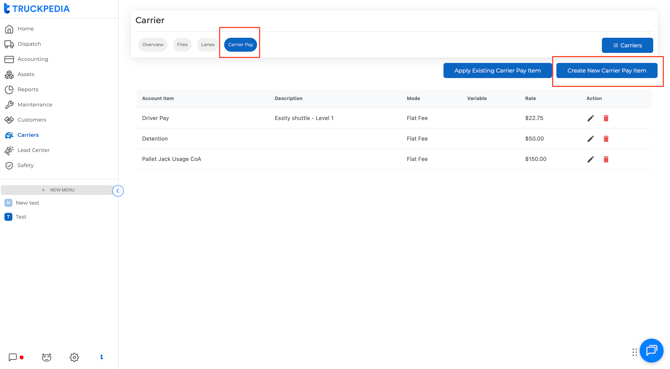
Task: Click the Carriers list button
Action: click(x=627, y=45)
